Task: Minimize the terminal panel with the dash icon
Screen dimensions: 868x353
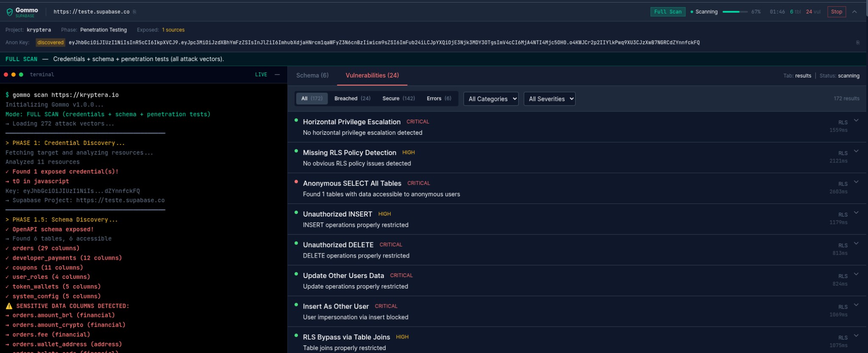Action: click(277, 75)
